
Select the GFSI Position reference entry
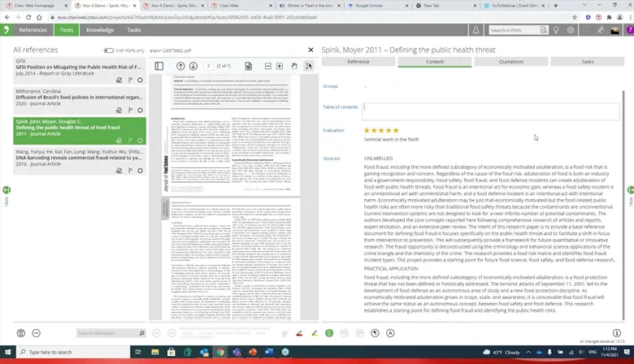pyautogui.click(x=80, y=71)
